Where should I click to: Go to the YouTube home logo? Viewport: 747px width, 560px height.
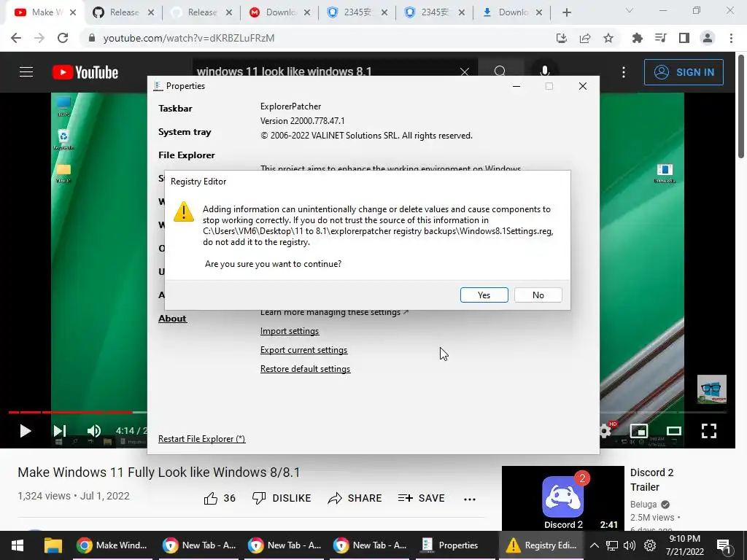tap(85, 72)
